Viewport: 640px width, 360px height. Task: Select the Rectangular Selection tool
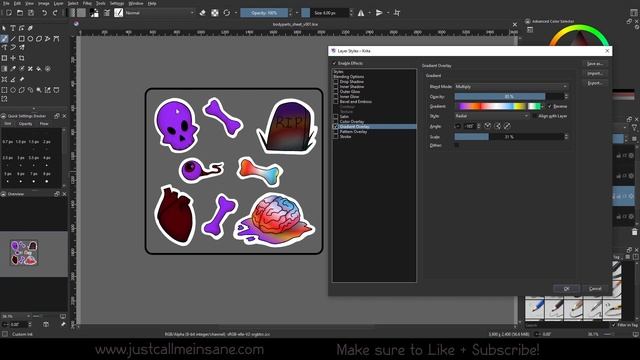(x=4, y=90)
